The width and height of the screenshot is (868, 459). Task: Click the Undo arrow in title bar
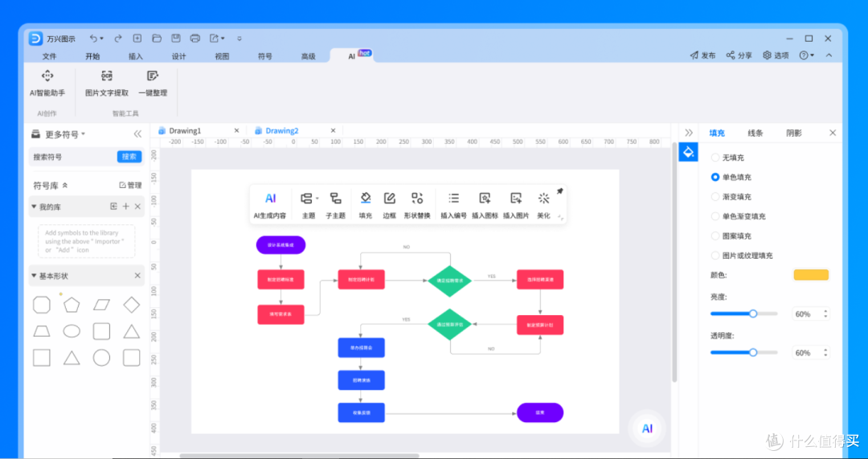click(x=93, y=39)
